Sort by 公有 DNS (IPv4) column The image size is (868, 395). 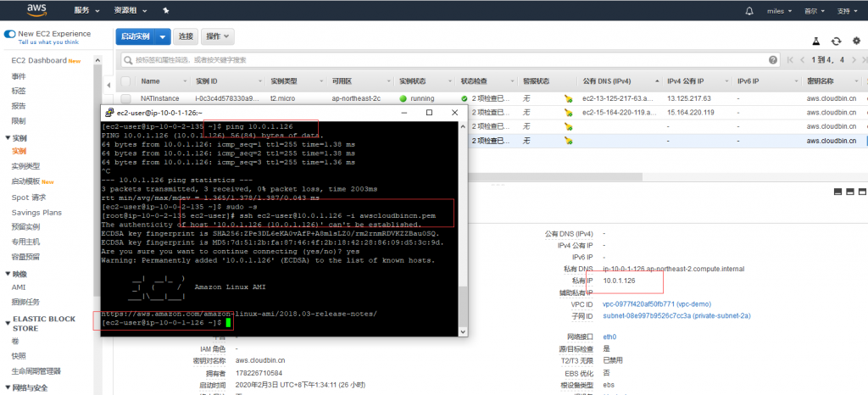[607, 81]
